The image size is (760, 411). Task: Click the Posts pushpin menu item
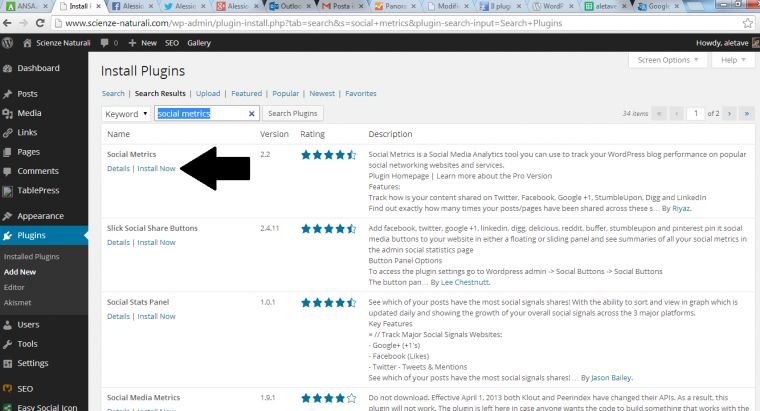[27, 94]
